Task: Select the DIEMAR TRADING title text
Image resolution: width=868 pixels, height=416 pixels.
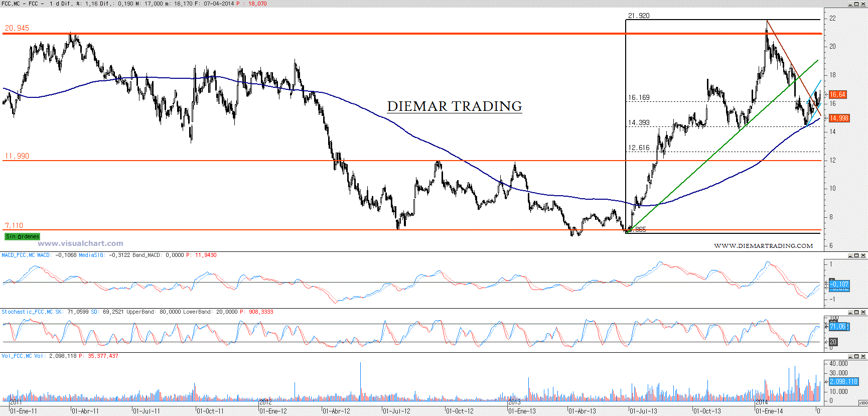Action: click(x=455, y=106)
